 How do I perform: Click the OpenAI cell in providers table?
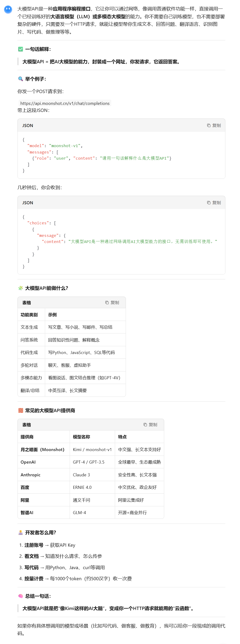tap(28, 462)
